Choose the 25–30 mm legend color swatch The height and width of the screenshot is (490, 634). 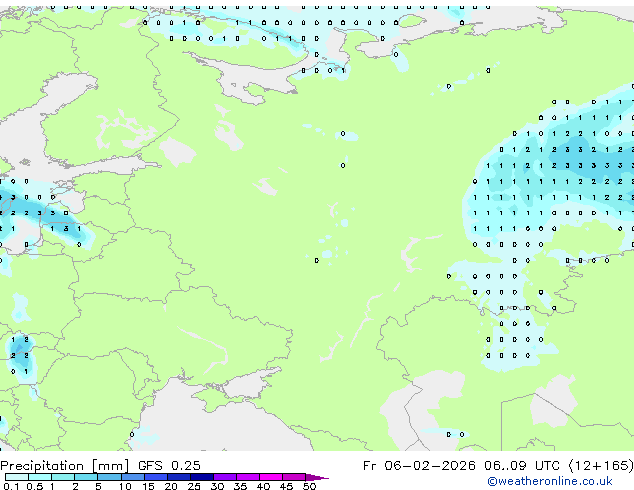[201, 477]
